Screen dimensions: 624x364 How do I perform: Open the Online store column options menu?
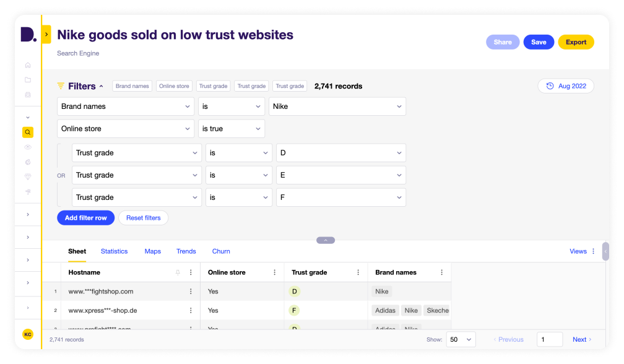coord(275,272)
